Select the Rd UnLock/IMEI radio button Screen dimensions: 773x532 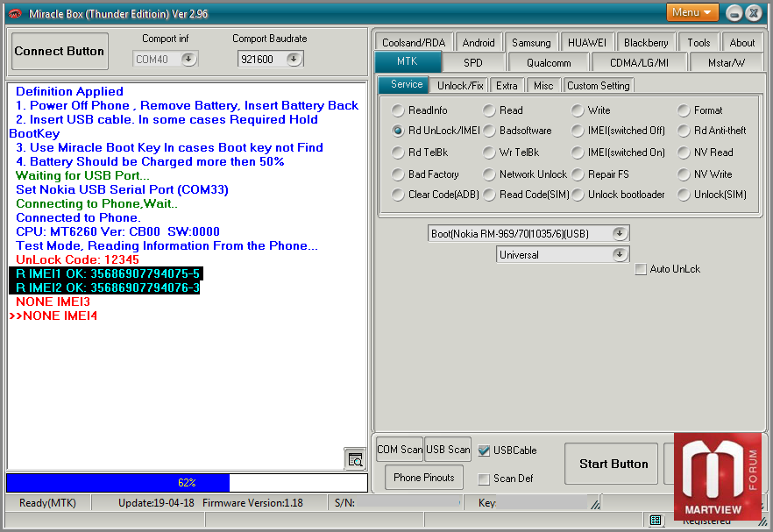[398, 131]
